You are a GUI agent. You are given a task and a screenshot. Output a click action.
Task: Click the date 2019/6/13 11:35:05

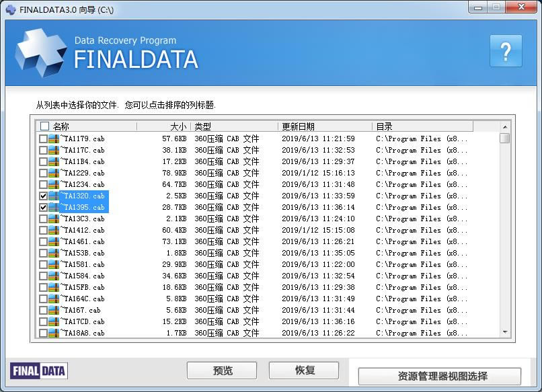point(318,253)
